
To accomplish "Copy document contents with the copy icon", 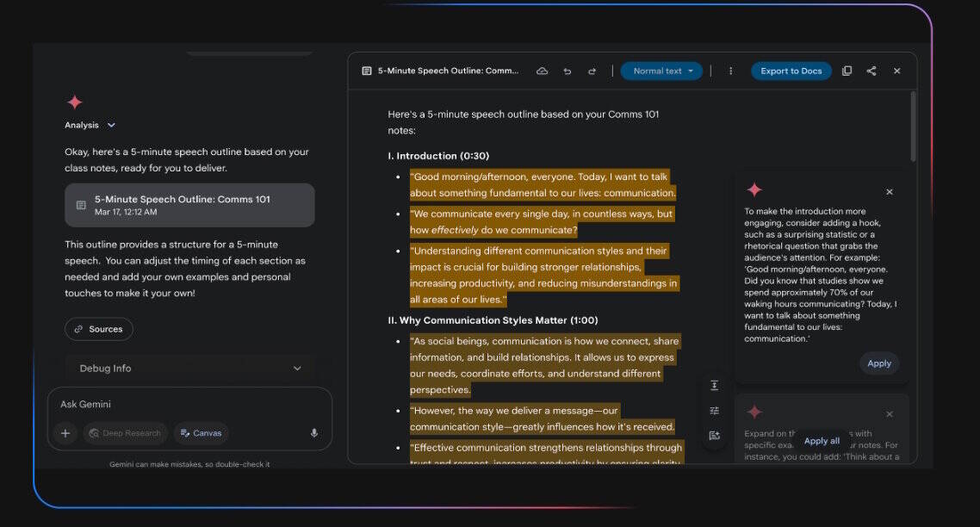I will [847, 71].
